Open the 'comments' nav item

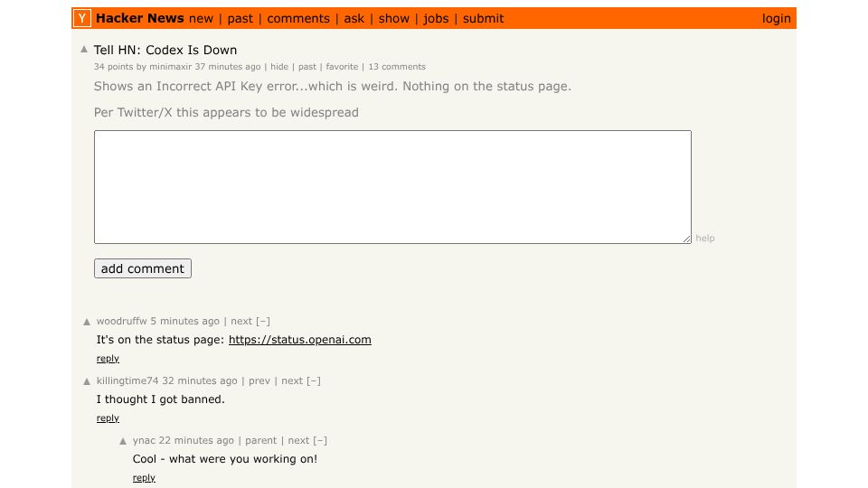coord(298,19)
